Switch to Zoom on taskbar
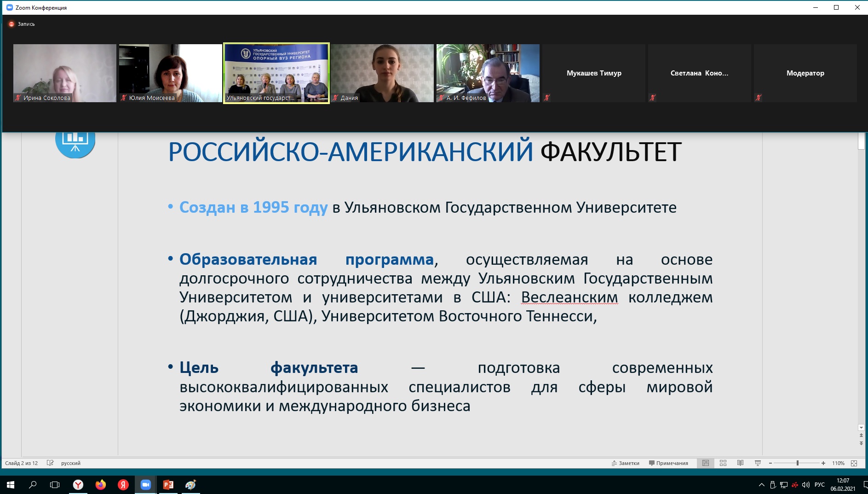 (146, 485)
